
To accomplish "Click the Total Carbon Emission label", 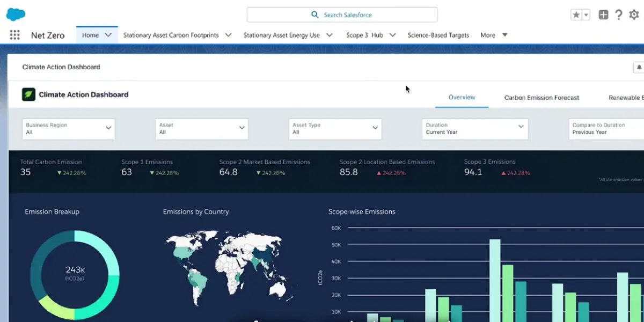I will (51, 162).
